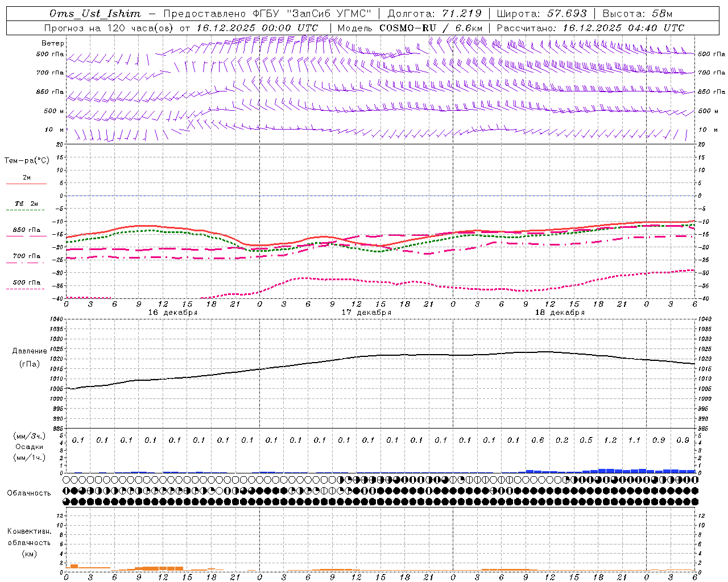Click the Давление pressure panel label
The height and width of the screenshot is (582, 728).
pyautogui.click(x=30, y=351)
